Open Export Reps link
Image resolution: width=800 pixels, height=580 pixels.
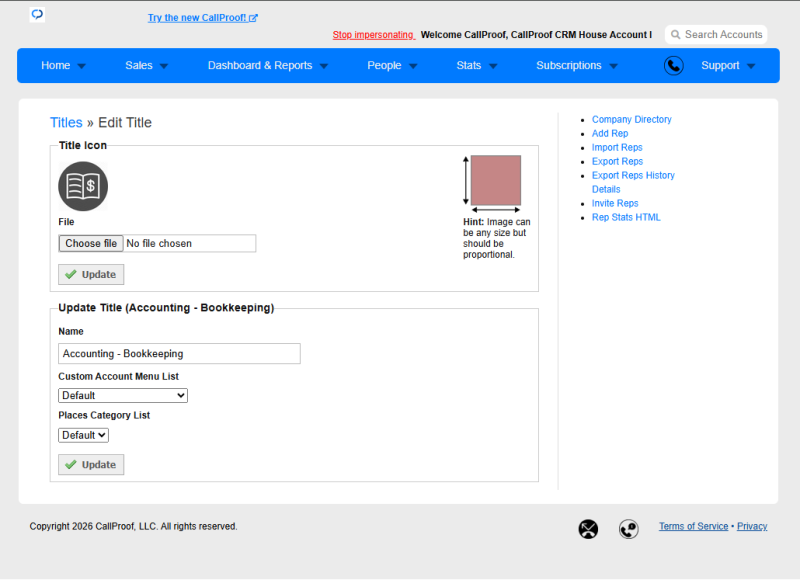pyautogui.click(x=617, y=161)
